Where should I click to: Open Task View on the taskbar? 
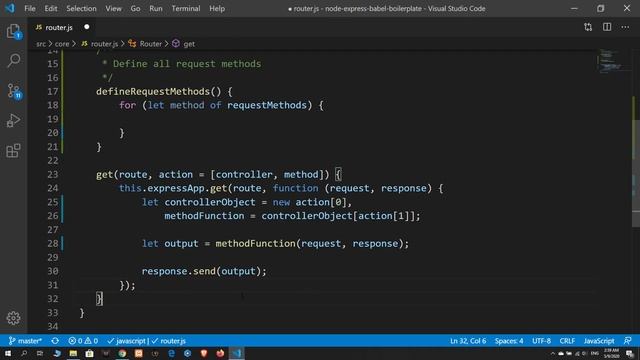click(x=40, y=353)
